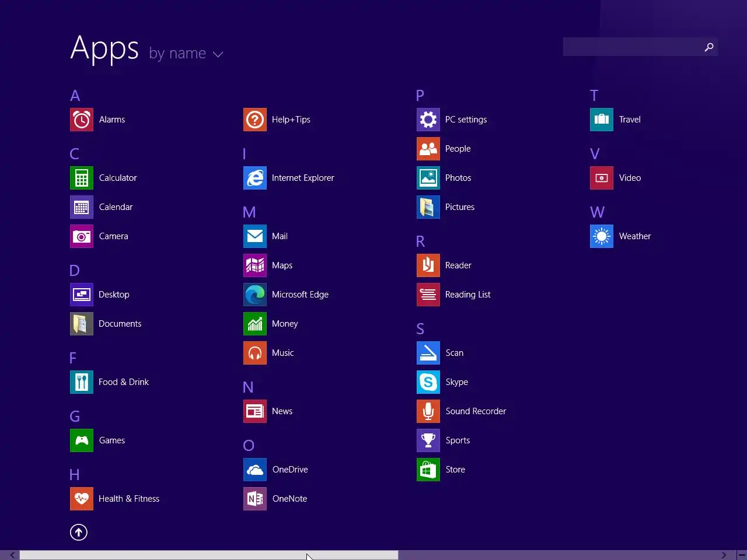Open the Scan app icon

click(x=428, y=353)
